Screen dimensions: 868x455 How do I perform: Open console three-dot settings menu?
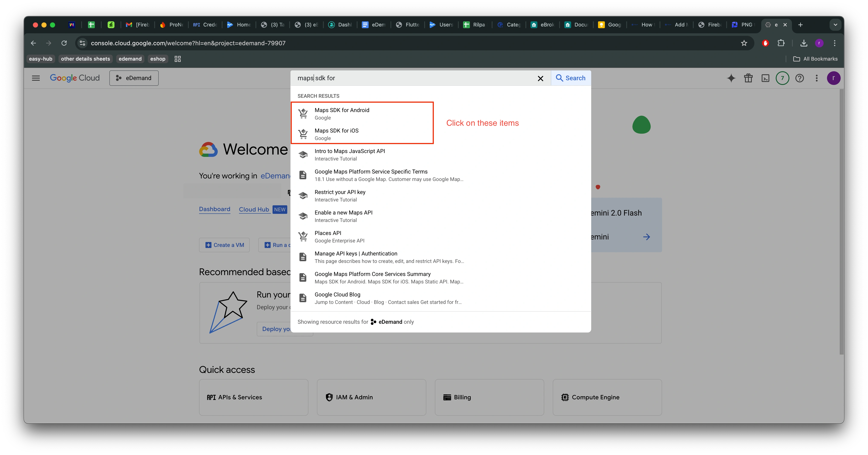[817, 78]
